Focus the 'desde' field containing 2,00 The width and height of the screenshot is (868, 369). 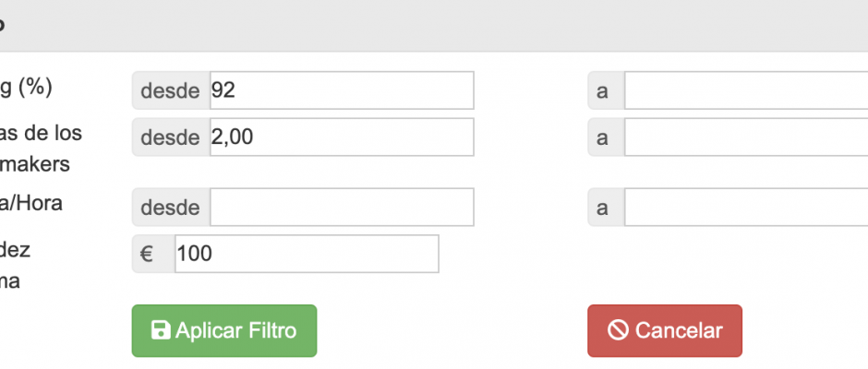coord(342,137)
